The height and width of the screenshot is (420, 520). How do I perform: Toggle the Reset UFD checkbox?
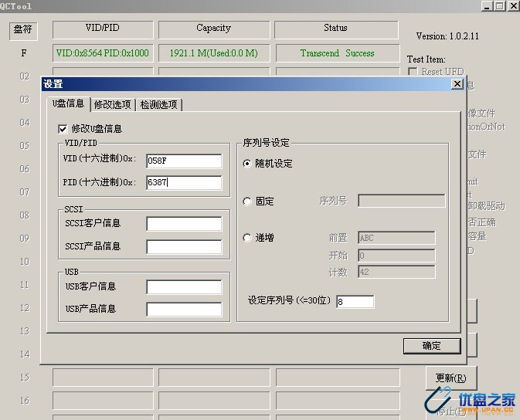[x=413, y=72]
